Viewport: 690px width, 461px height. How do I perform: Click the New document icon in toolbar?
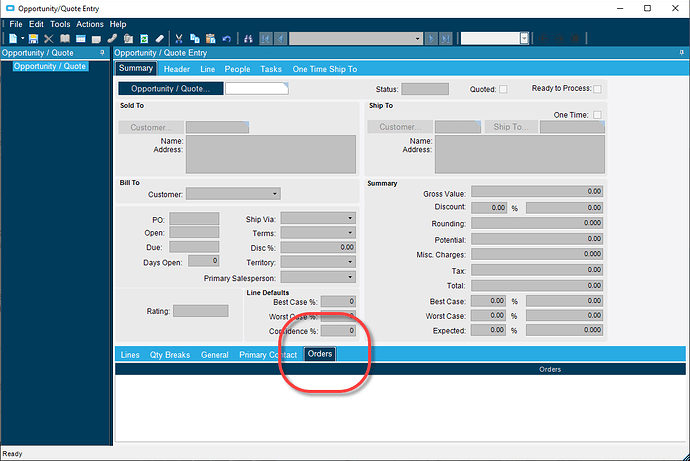(13, 39)
